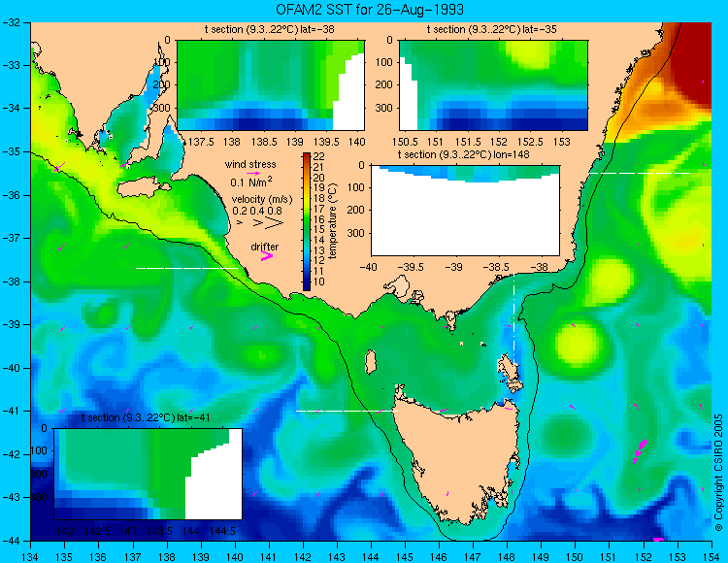Click the dark blue bottom of the temperature colorbar

click(x=307, y=285)
